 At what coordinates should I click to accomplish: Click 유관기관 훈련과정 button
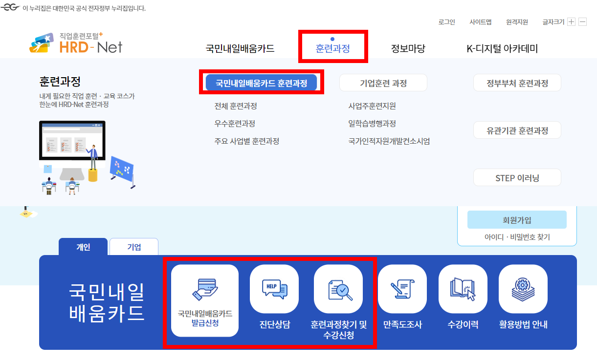point(517,130)
